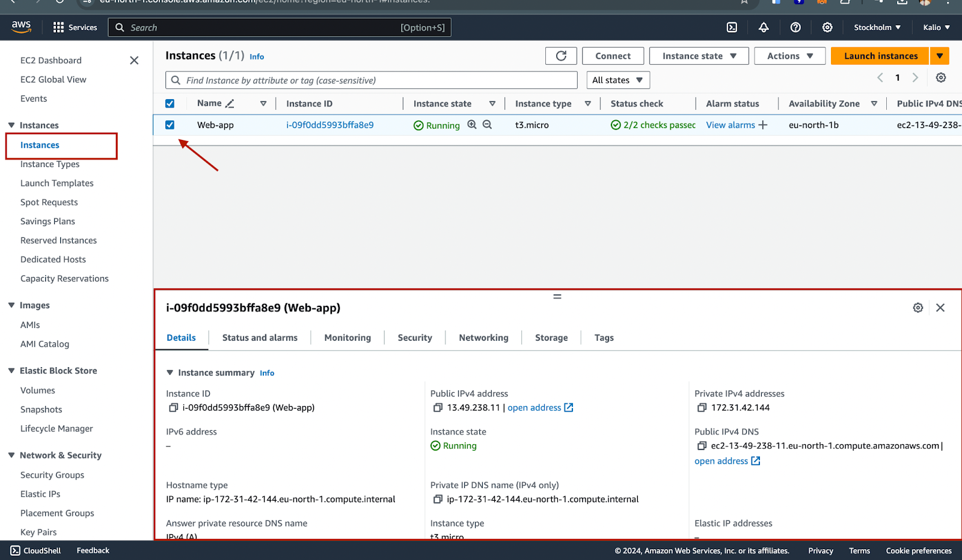
Task: Close the EC2 navigation sidebar
Action: pos(134,60)
